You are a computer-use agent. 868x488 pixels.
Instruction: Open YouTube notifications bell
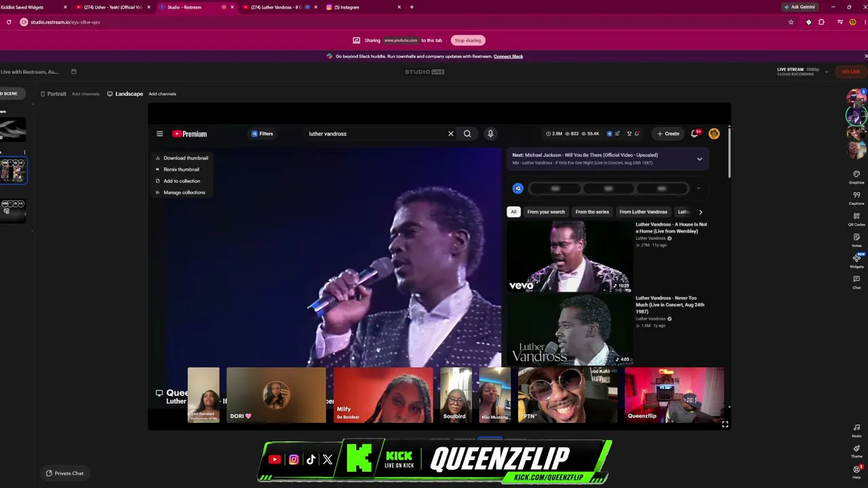695,134
